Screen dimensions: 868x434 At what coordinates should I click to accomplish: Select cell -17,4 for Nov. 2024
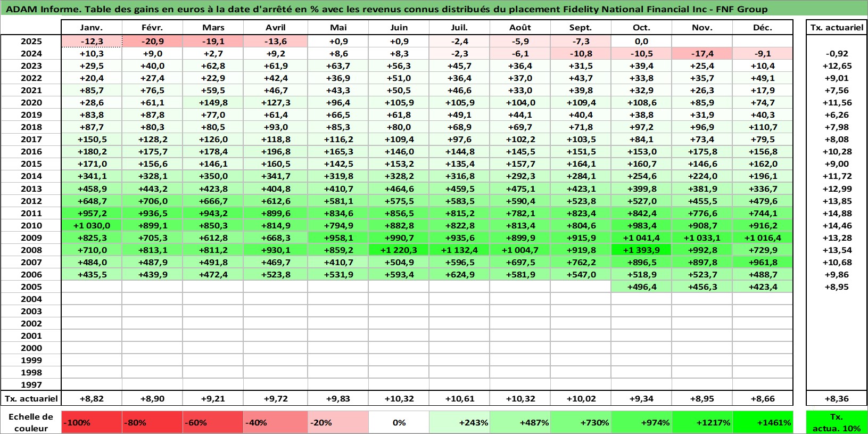(x=702, y=53)
